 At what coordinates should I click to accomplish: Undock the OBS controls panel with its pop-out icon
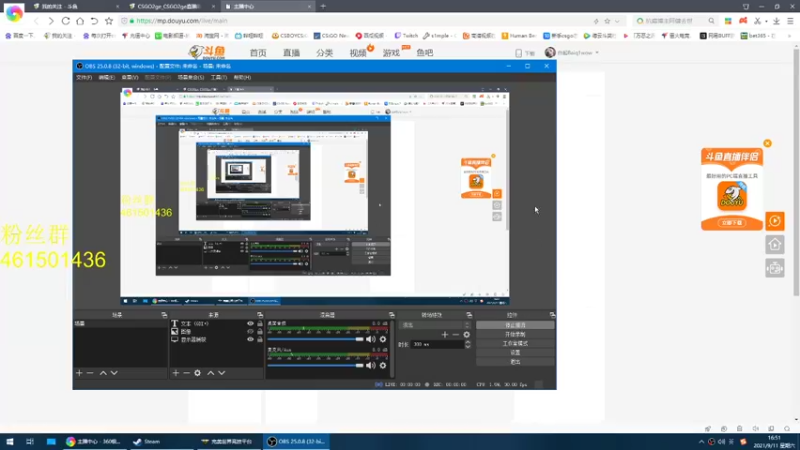pos(552,315)
